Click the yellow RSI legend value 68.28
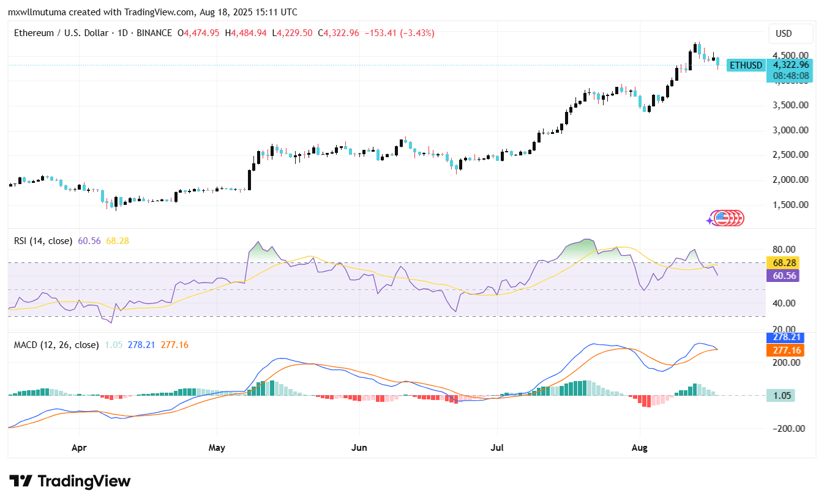Image resolution: width=824 pixels, height=504 pixels. click(x=118, y=241)
